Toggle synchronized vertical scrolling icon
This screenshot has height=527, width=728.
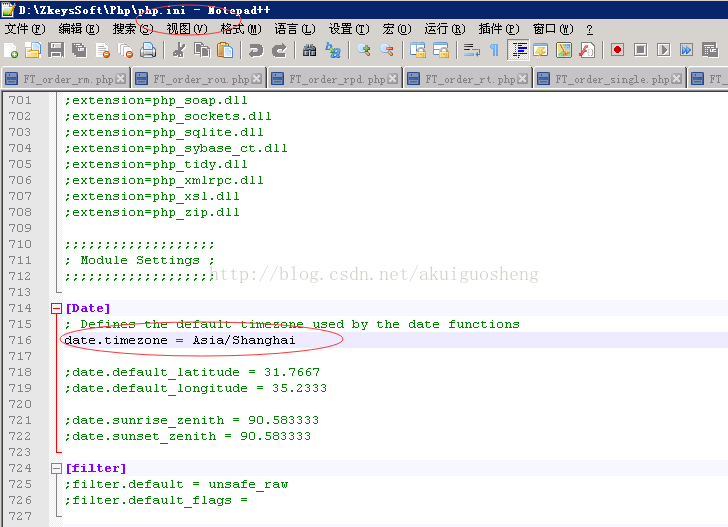418,50
